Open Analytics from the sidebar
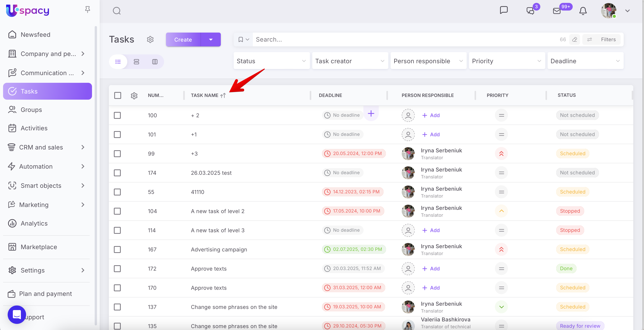644x330 pixels. [34, 223]
